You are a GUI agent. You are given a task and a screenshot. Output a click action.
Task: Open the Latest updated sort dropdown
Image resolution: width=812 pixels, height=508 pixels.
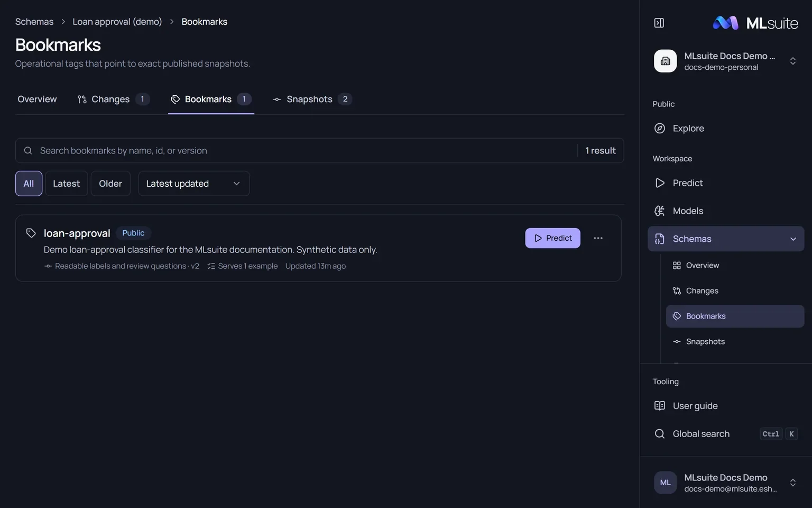point(194,184)
